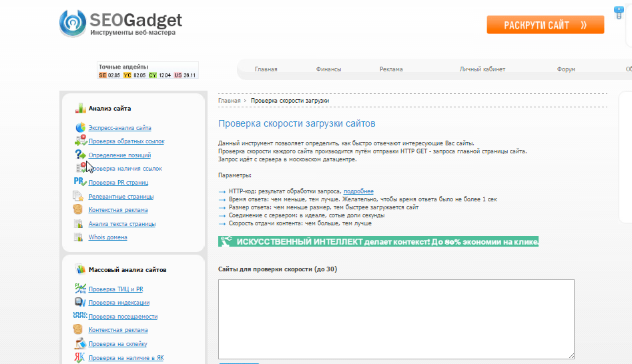Open the Проверка посещаемости link

point(123,317)
